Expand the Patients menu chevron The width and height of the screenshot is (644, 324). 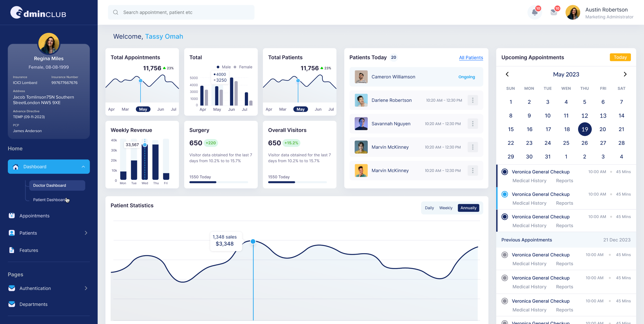(86, 233)
